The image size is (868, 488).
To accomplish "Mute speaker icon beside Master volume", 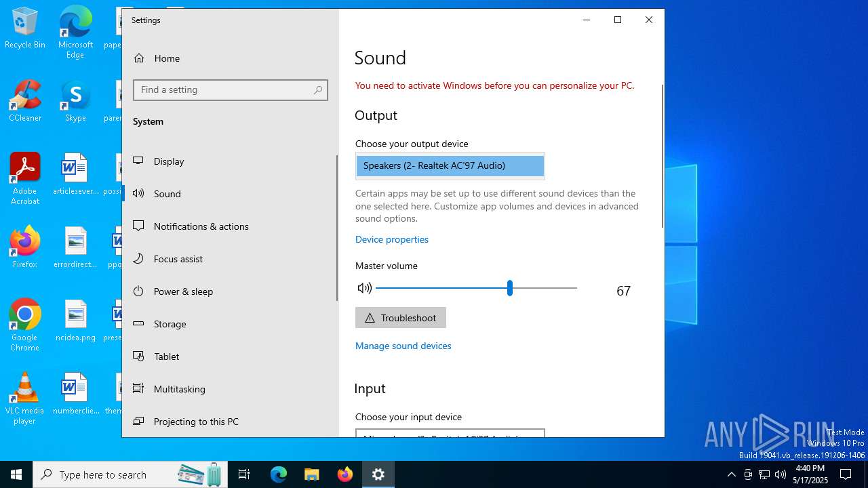I will 365,288.
